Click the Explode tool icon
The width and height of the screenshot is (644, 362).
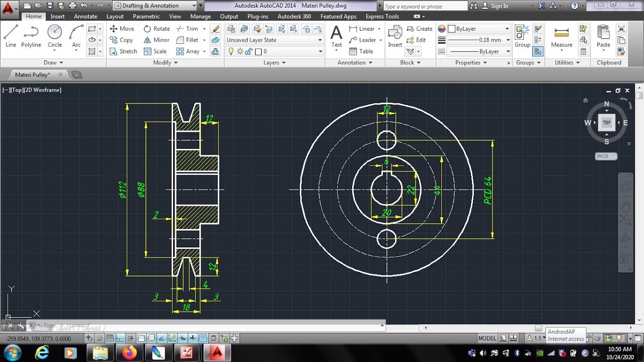point(215,40)
